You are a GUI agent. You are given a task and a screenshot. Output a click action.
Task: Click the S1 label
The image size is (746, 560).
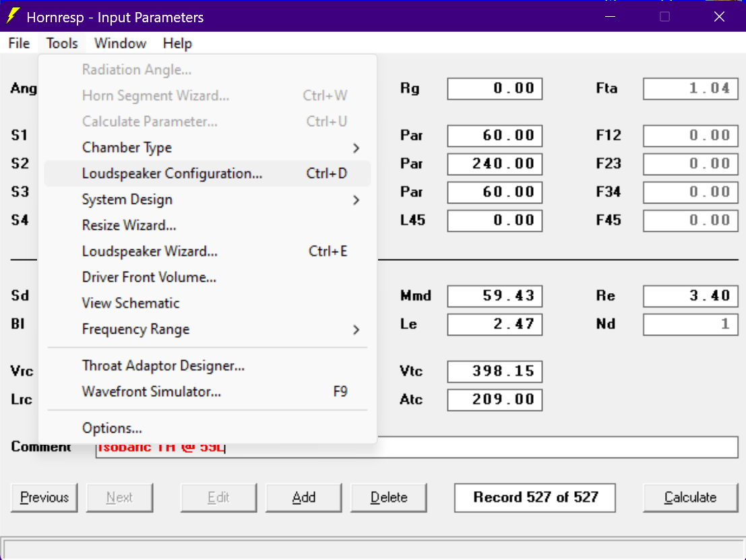20,135
